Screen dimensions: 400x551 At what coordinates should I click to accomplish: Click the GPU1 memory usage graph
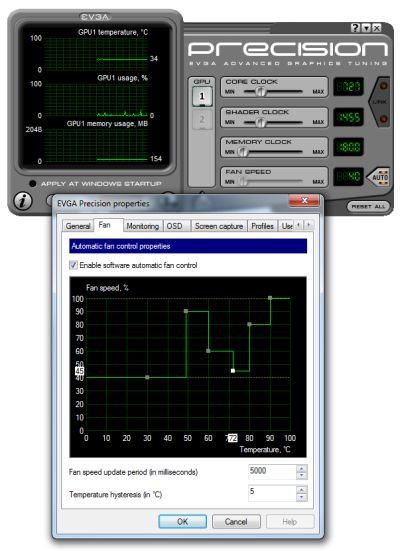pyautogui.click(x=96, y=145)
